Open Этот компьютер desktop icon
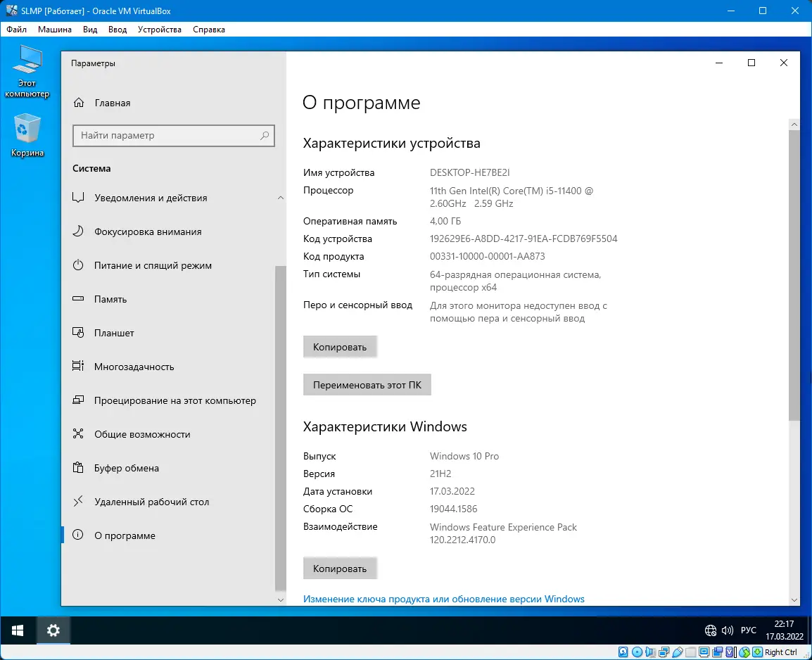 click(27, 72)
